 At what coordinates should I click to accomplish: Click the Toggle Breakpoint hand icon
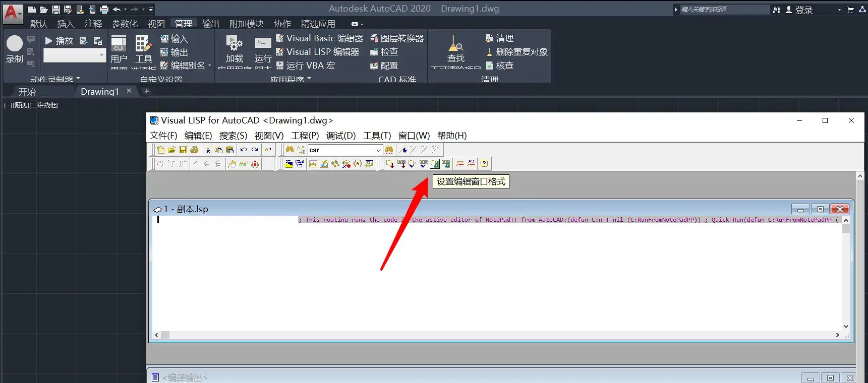pos(232,164)
